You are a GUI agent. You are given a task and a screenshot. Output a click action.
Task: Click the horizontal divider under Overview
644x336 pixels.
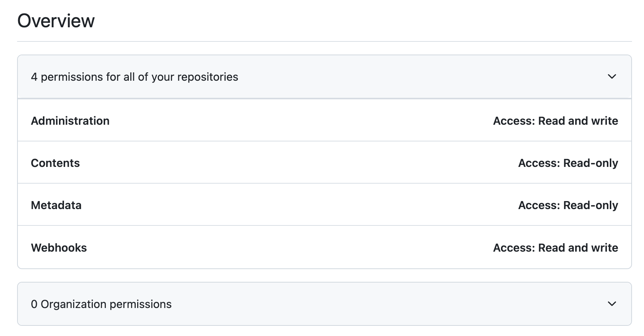(324, 41)
